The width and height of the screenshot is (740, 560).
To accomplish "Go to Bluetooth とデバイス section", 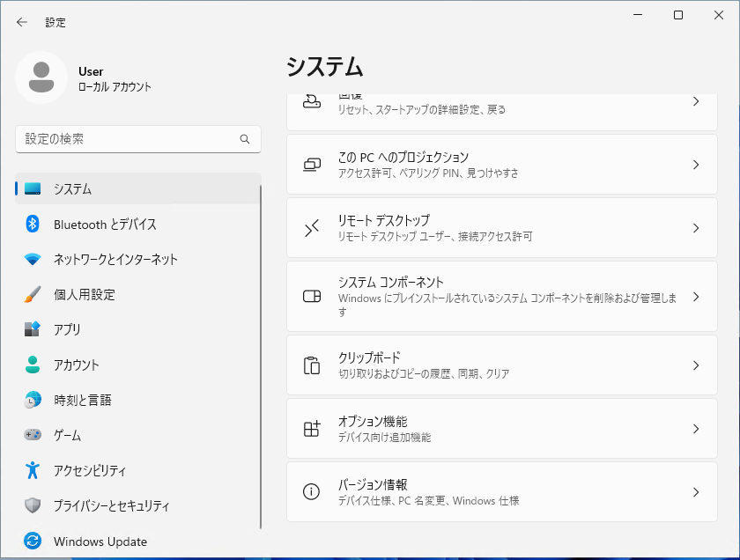I will coord(137,225).
